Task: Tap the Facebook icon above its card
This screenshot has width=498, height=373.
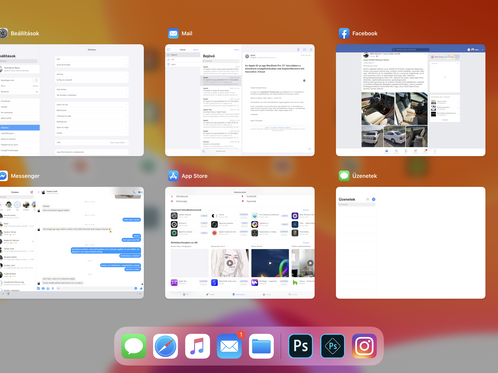Action: pos(344,33)
